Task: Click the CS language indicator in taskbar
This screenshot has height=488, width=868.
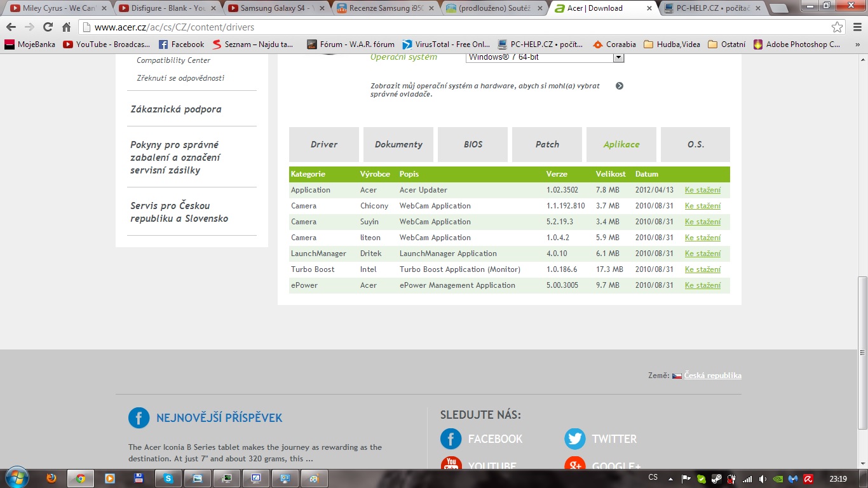Action: [x=653, y=477]
